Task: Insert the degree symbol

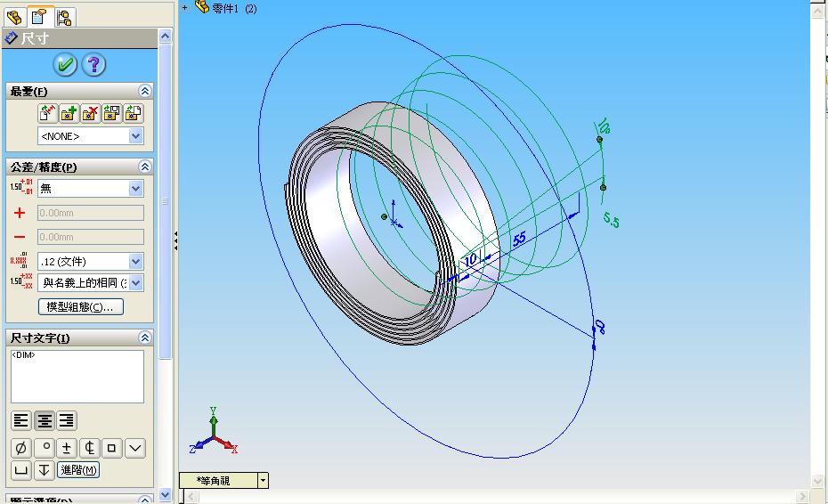Action: [45, 448]
